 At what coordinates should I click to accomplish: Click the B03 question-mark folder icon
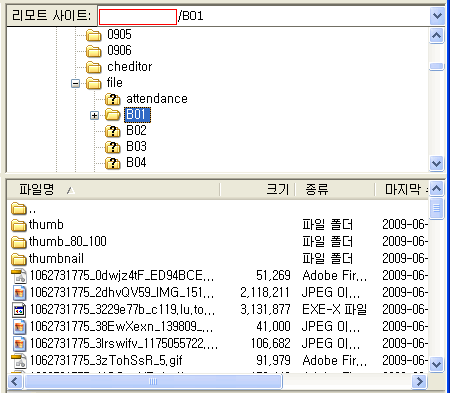coord(113,147)
